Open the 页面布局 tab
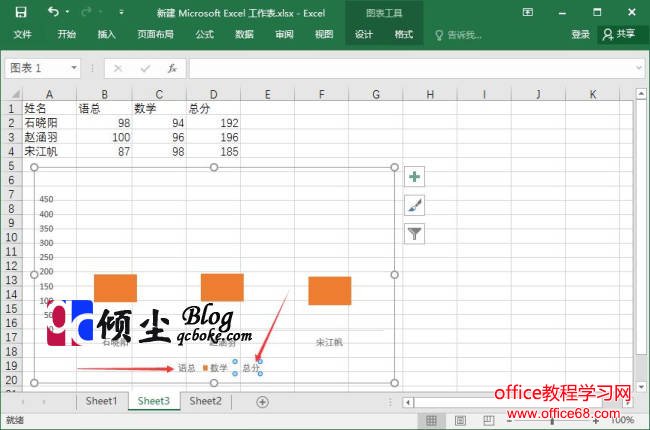This screenshot has height=430, width=650. [155, 34]
